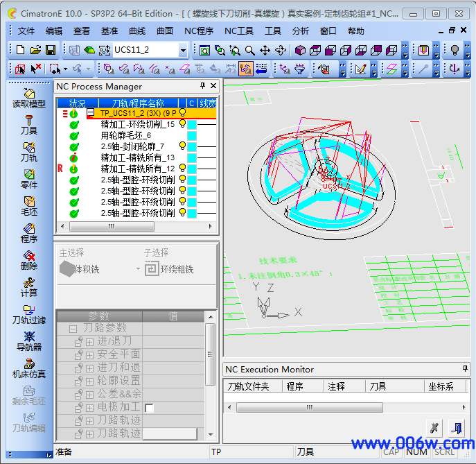
Task: Run the 计算 calculate icon
Action: (29, 282)
